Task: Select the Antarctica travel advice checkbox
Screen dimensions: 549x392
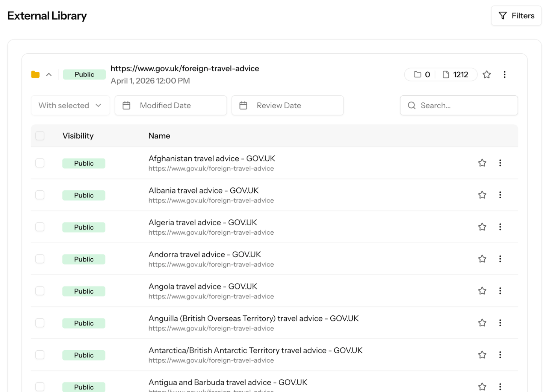Action: coord(40,355)
